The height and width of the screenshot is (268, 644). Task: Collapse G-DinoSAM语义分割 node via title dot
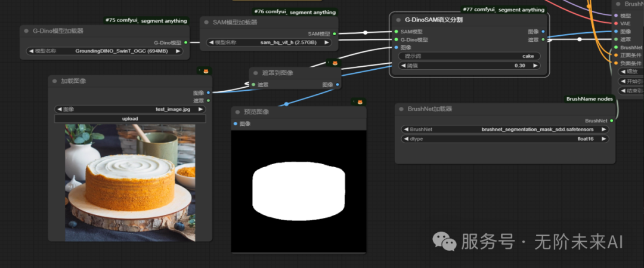(398, 20)
